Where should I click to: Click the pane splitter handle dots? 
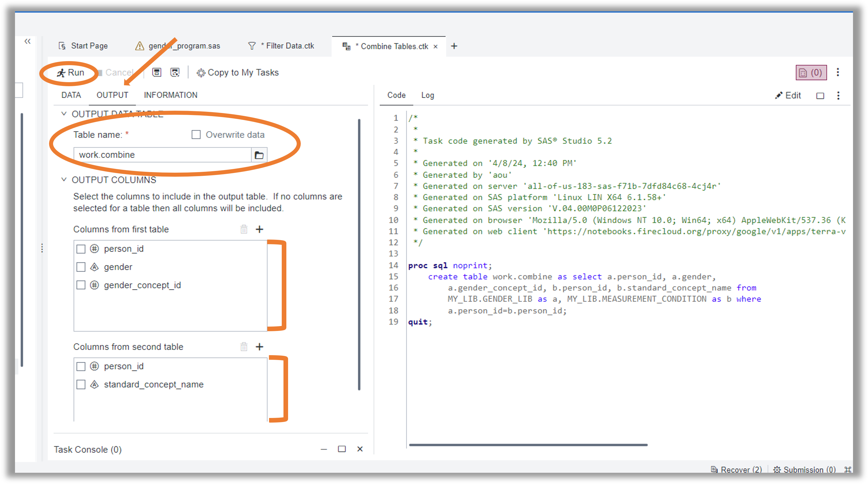tap(42, 248)
